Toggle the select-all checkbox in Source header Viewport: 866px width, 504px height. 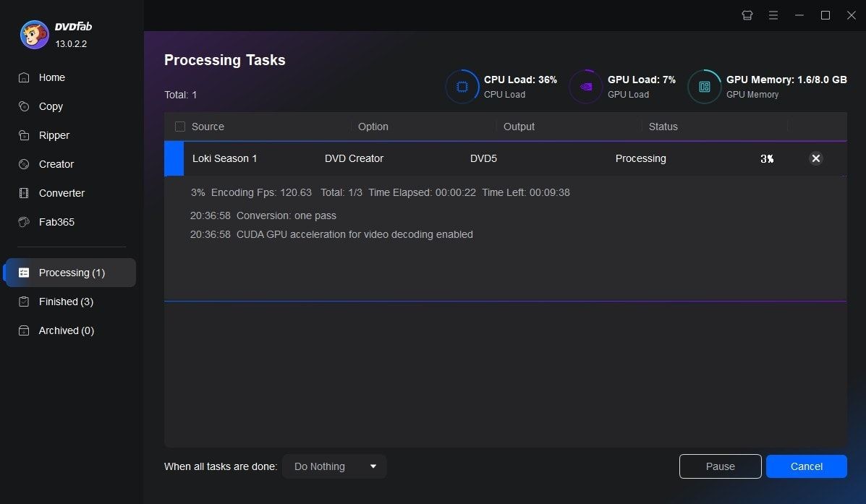coord(179,126)
